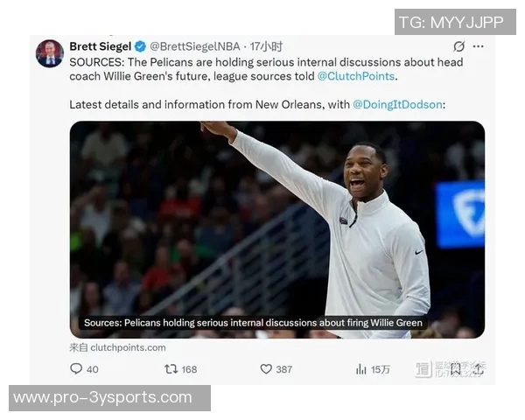Image resolution: width=525 pixels, height=420 pixels.
Task: Share the tweet with the upload arrow
Action: [479, 369]
